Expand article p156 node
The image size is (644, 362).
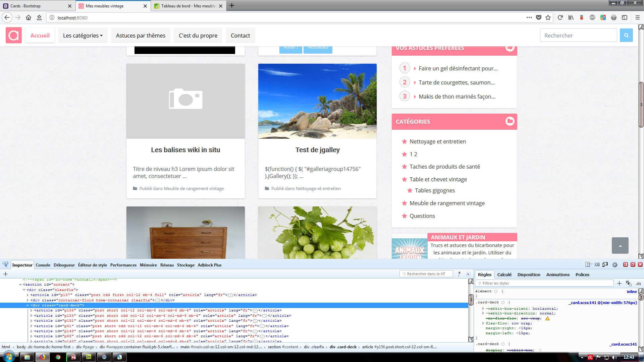(x=31, y=310)
